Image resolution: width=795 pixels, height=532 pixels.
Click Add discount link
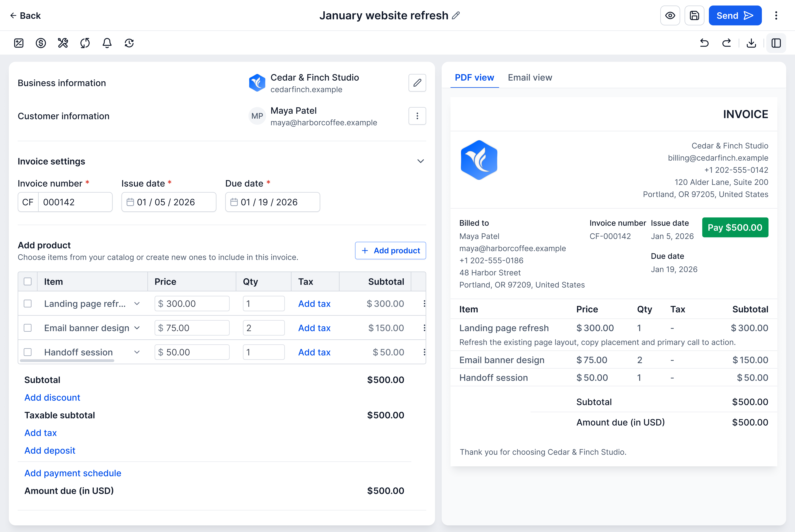pos(52,398)
